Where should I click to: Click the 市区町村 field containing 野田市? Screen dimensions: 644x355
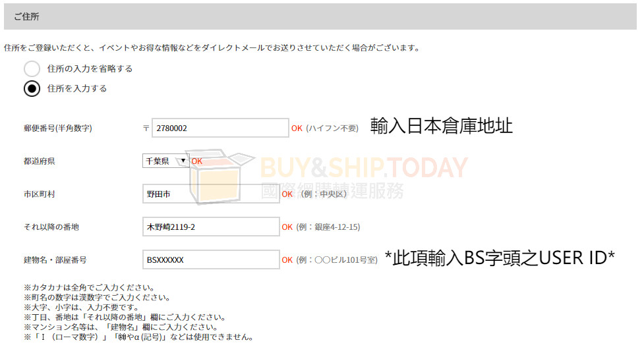click(x=211, y=194)
